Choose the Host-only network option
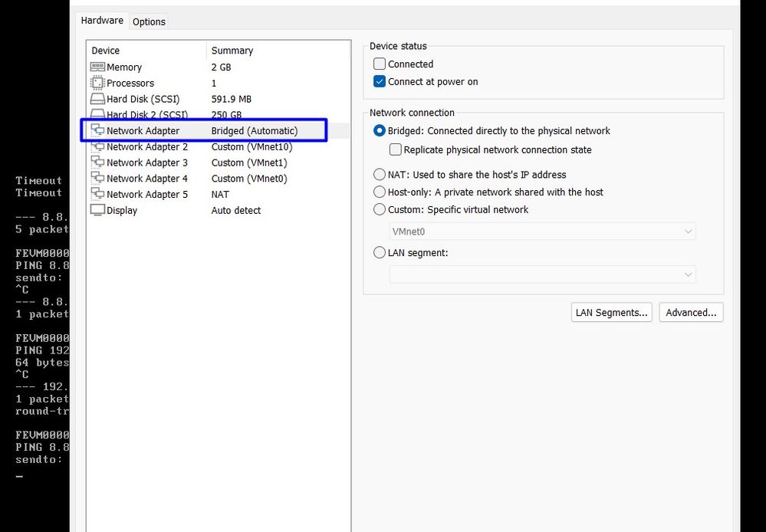Viewport: 766px width, 532px height. pos(380,192)
